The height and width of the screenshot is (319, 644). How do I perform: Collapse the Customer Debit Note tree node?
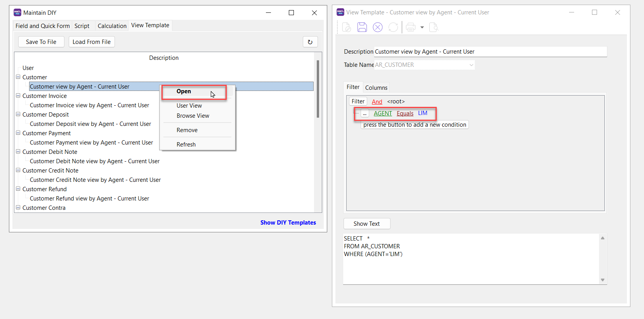[18, 152]
